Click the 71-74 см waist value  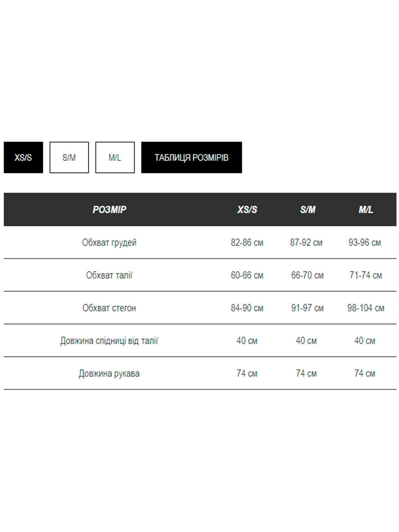coord(366,275)
